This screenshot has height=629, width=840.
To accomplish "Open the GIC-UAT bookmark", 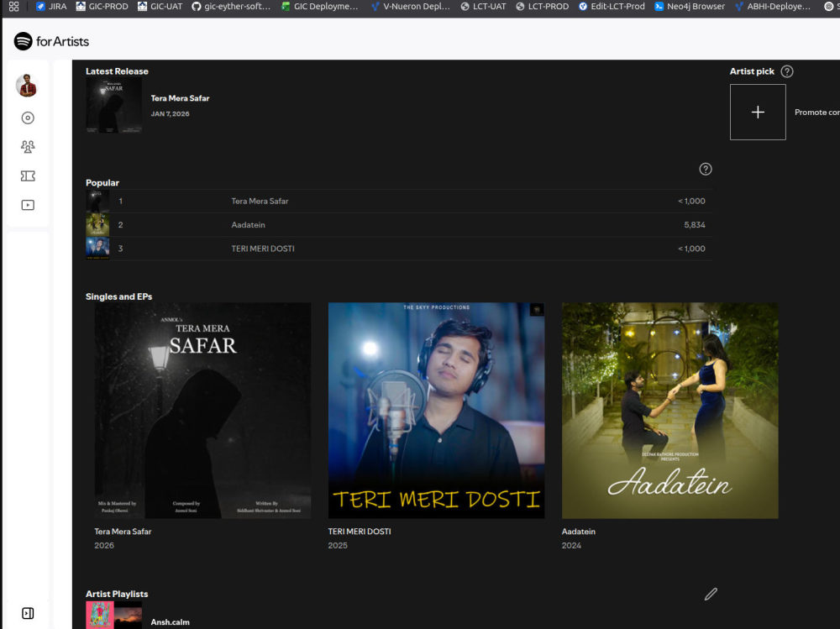I will tap(160, 7).
